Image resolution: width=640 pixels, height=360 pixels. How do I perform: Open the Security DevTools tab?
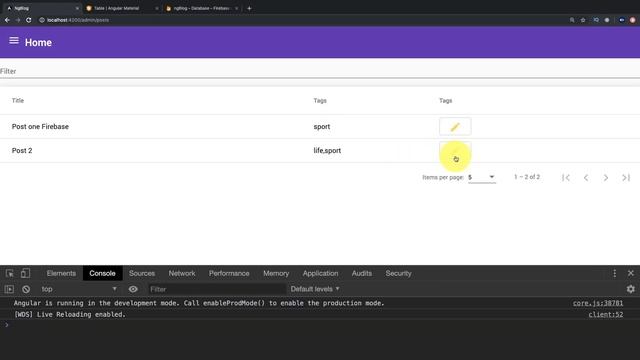click(x=398, y=273)
